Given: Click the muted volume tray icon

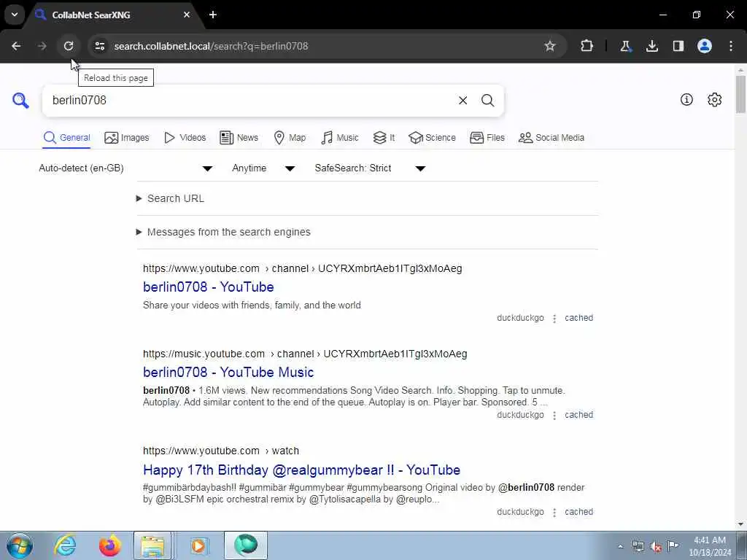Looking at the screenshot, I should 656,547.
